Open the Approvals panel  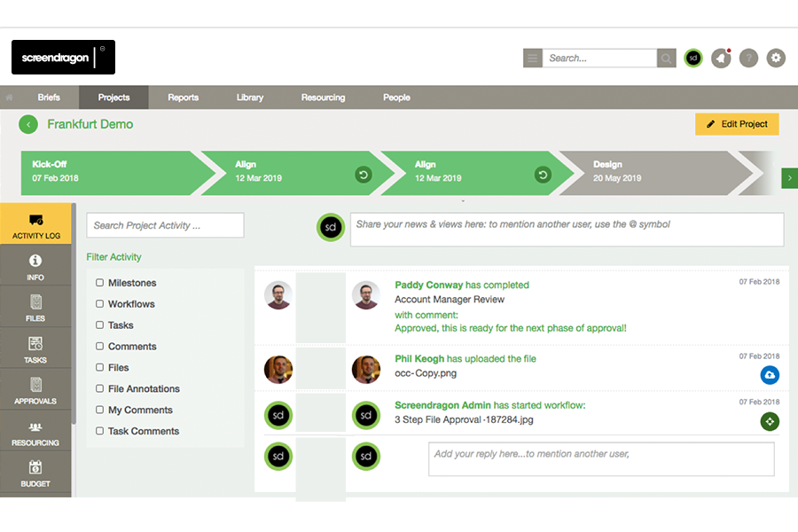[35, 390]
